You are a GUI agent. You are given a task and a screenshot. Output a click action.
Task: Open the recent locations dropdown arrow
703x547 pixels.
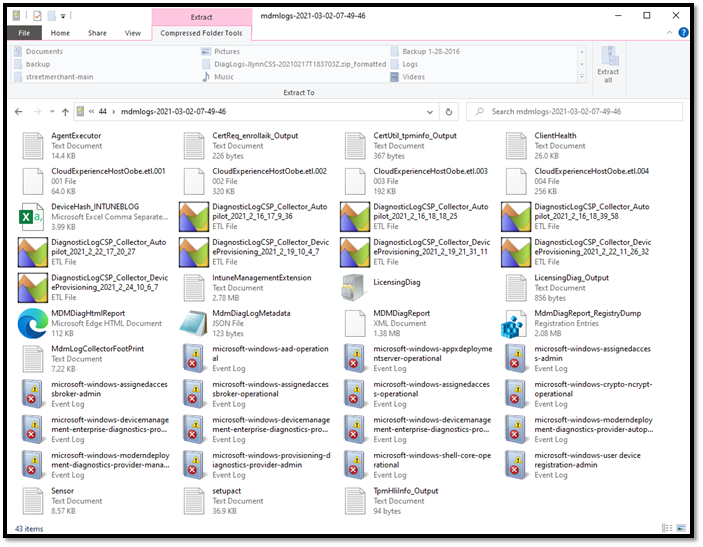pos(52,112)
